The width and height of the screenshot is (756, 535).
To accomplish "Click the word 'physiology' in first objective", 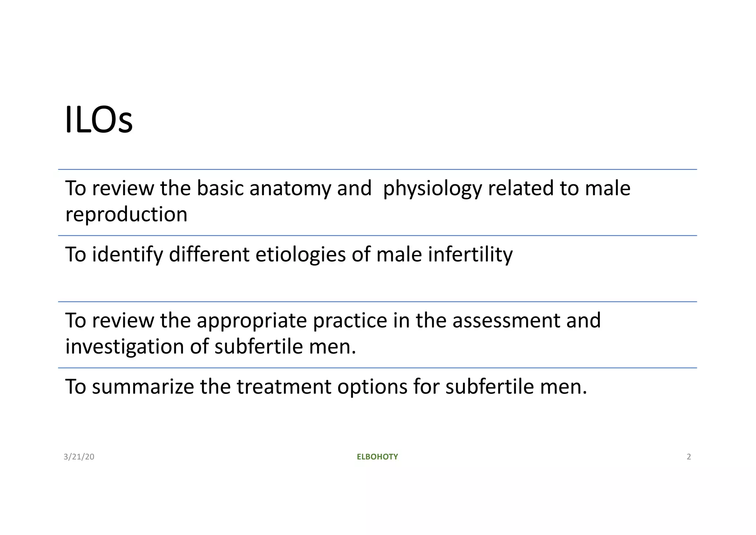I will pyautogui.click(x=432, y=188).
